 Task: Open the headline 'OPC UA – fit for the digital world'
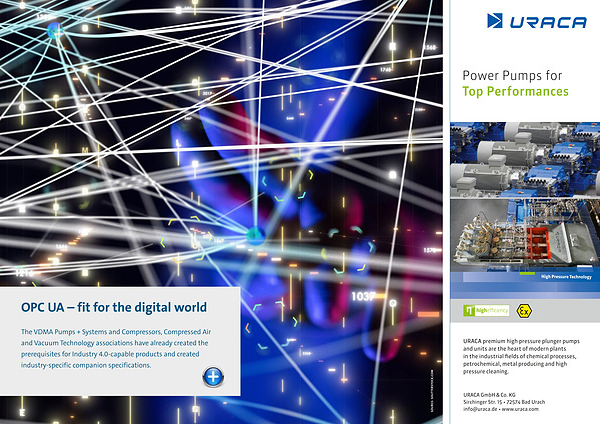tap(114, 307)
